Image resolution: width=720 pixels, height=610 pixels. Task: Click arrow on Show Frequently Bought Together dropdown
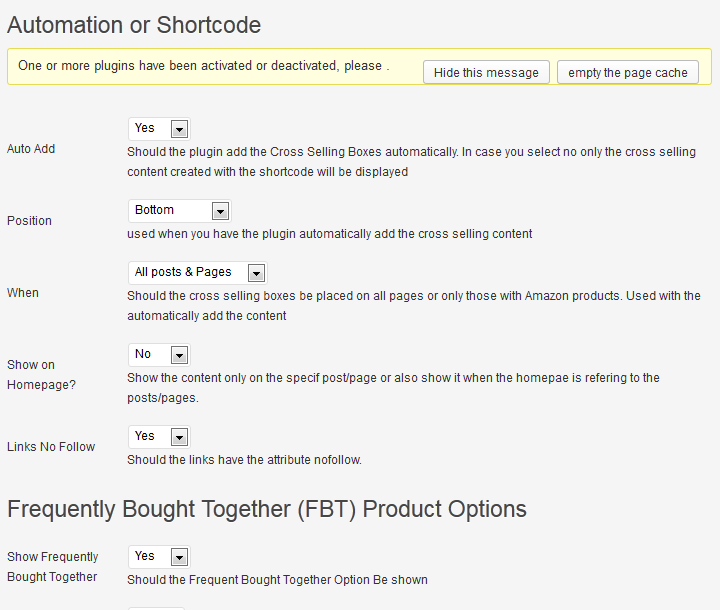[x=179, y=557]
